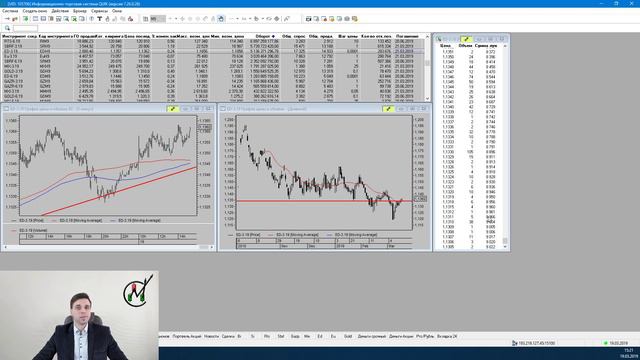Click the left arrow of left chart horizontal scrollbar
640x360 pixels.
tap(5, 247)
